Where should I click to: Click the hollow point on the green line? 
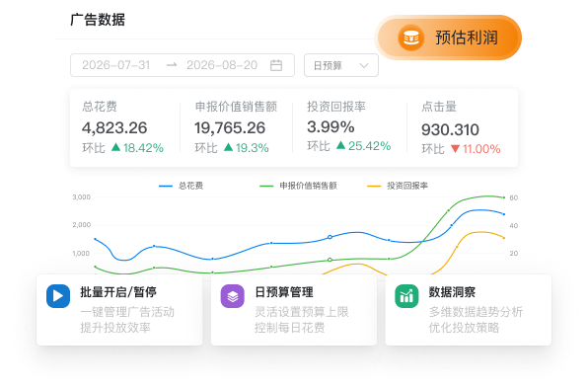click(x=330, y=260)
